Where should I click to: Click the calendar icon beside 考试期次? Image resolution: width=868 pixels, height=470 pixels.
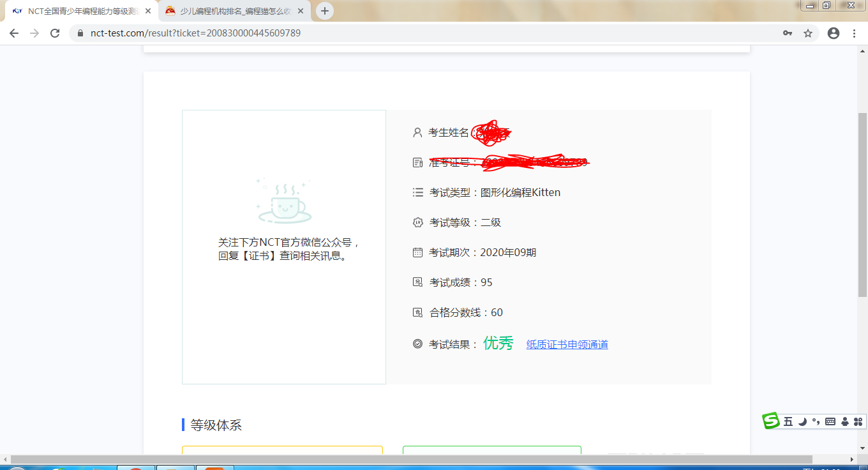click(x=417, y=252)
